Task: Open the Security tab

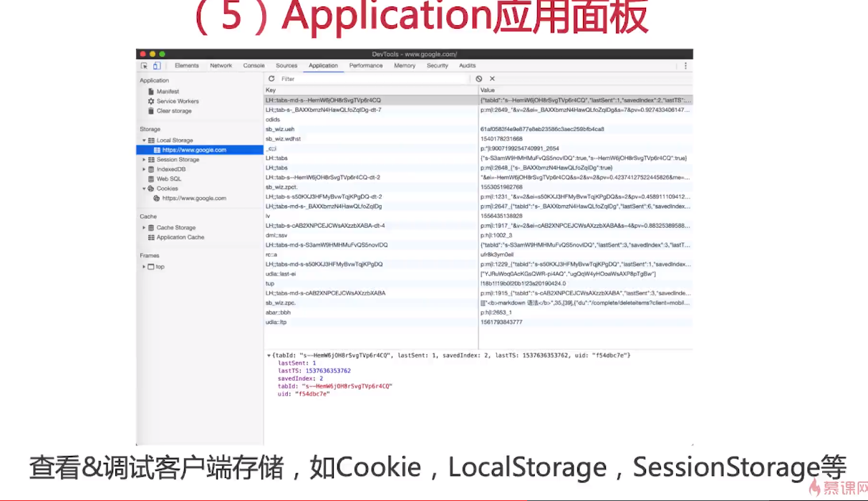Action: [437, 66]
